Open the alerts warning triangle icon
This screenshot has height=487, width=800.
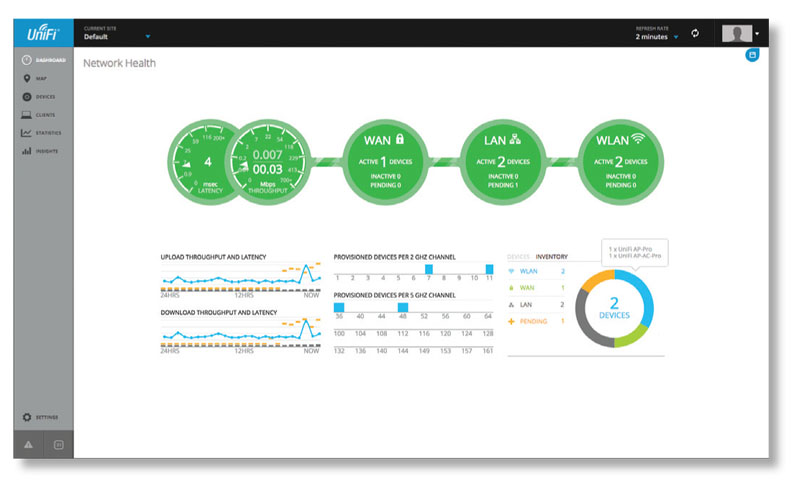[x=29, y=445]
